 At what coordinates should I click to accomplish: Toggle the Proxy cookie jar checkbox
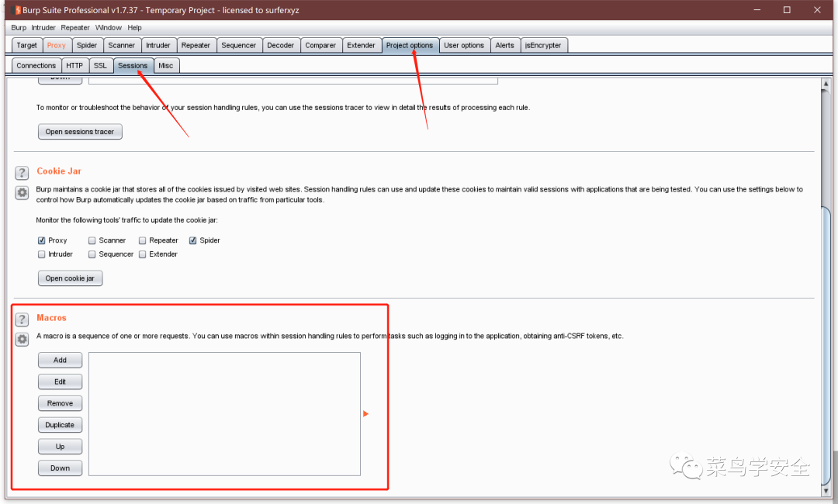point(42,241)
